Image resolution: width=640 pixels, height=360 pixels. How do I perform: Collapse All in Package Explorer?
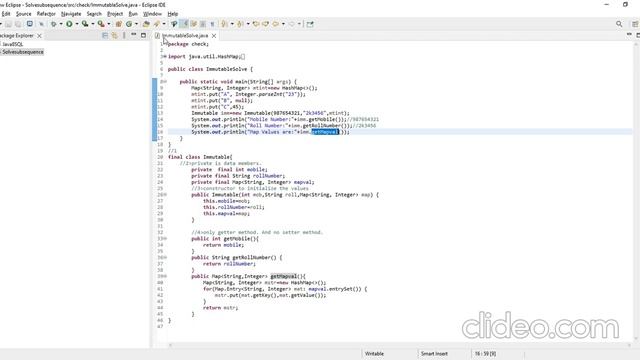click(x=105, y=36)
